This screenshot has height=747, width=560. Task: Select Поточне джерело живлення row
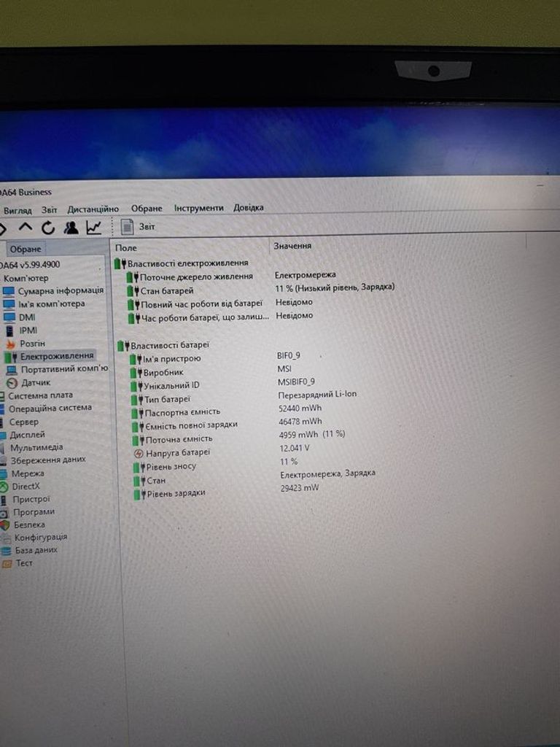(x=232, y=276)
